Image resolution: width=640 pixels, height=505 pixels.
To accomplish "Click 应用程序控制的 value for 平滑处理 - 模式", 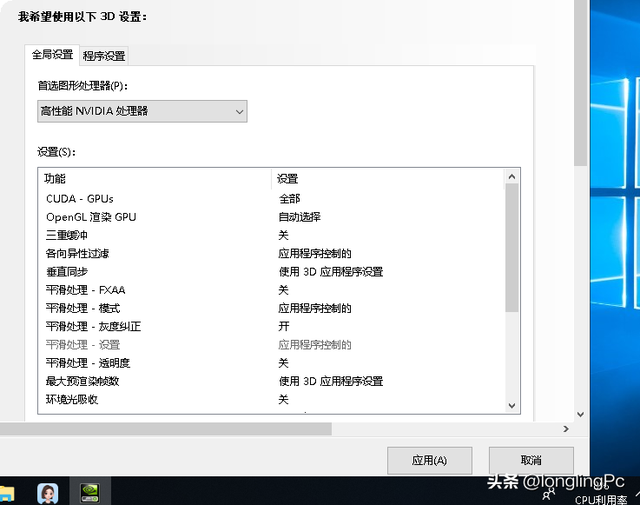I will (315, 308).
